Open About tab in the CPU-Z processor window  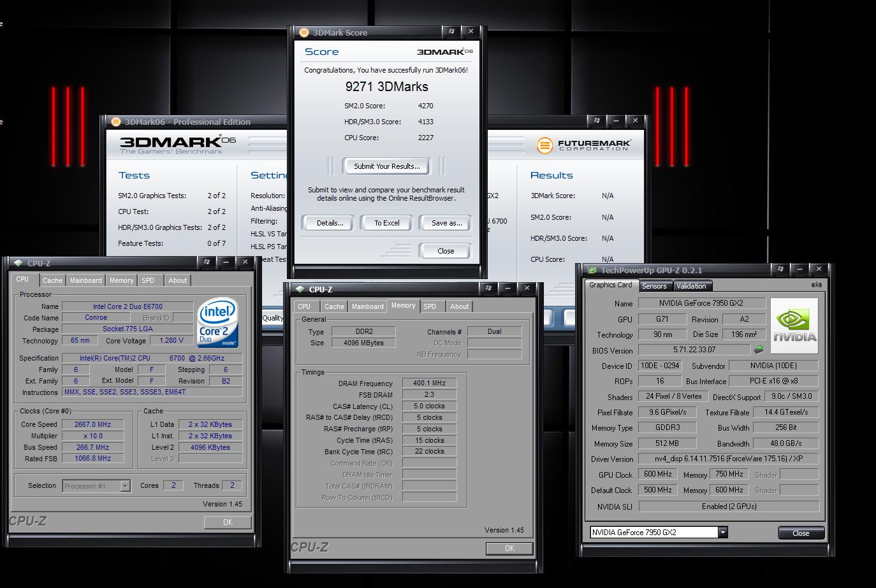point(177,280)
